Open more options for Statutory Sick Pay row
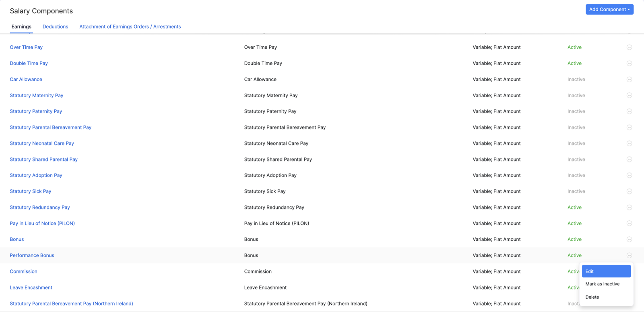The image size is (644, 312). point(629,191)
